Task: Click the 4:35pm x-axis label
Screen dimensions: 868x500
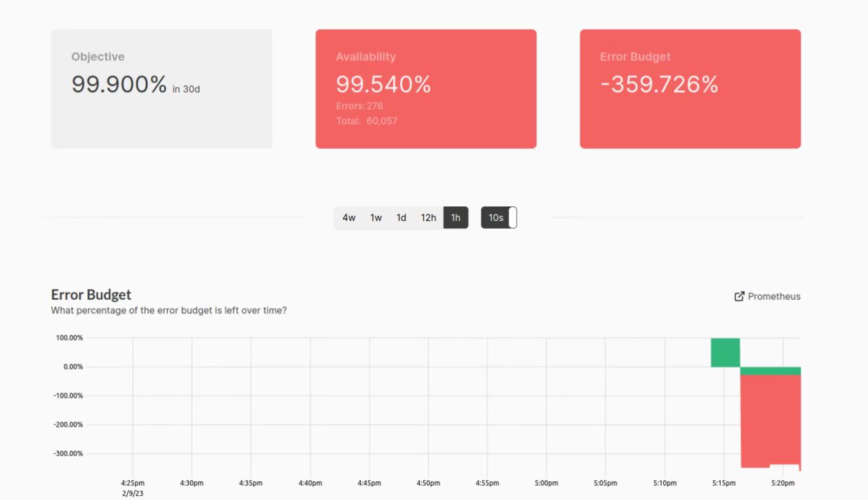Action: 251,483
